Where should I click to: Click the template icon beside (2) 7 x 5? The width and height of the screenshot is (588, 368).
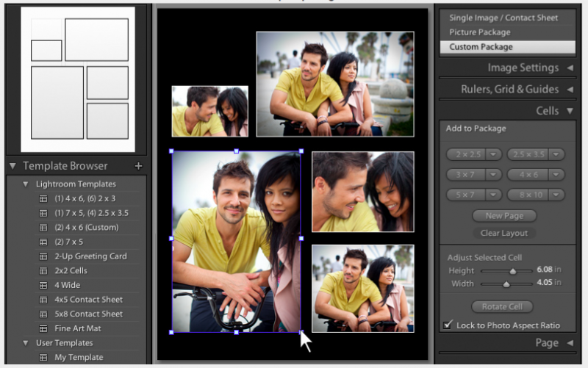click(43, 242)
